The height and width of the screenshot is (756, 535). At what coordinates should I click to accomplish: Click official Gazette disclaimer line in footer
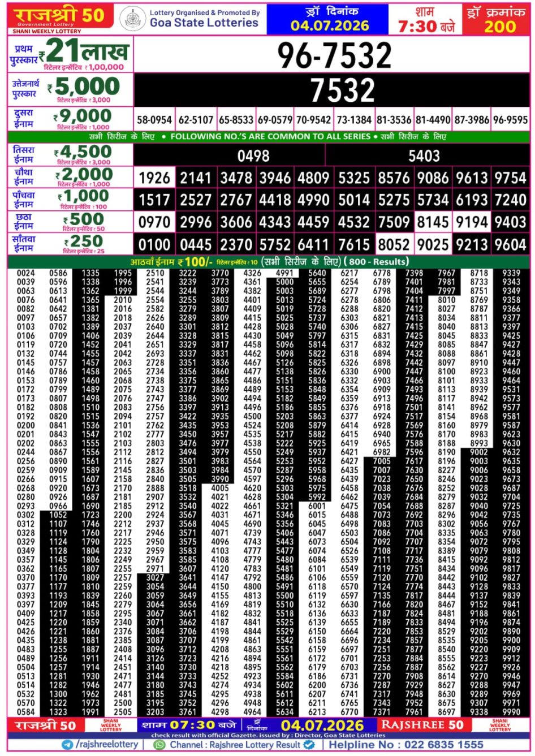[269, 735]
